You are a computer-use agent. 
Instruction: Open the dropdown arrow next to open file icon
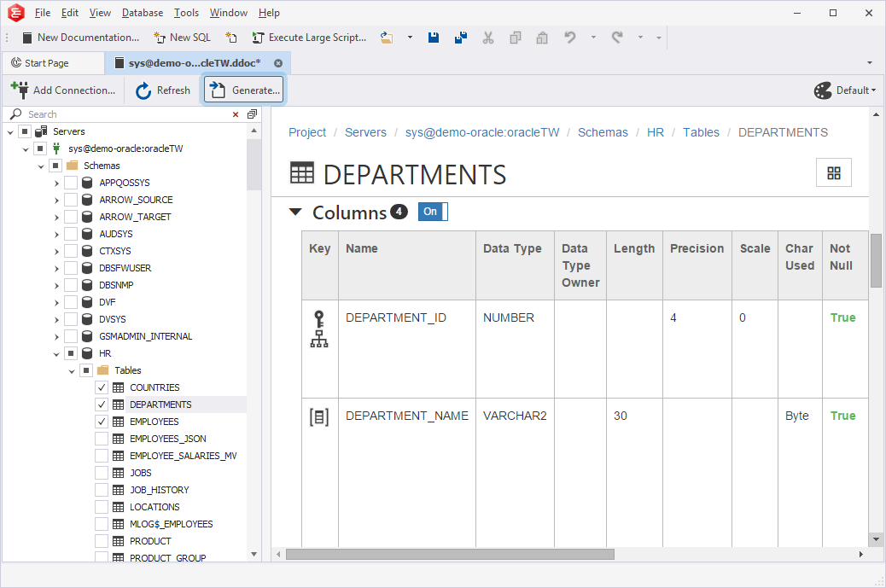[410, 38]
